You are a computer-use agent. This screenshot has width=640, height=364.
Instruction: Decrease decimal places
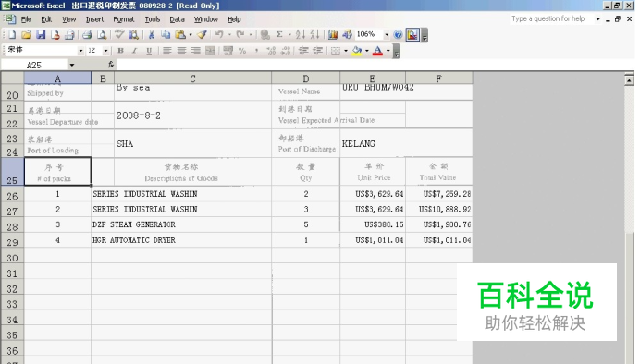[286, 51]
